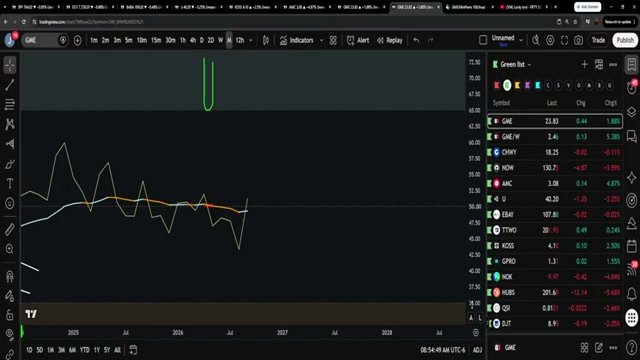The image size is (640, 360).
Task: Click compare or add symbol plus icon
Action: point(78,40)
